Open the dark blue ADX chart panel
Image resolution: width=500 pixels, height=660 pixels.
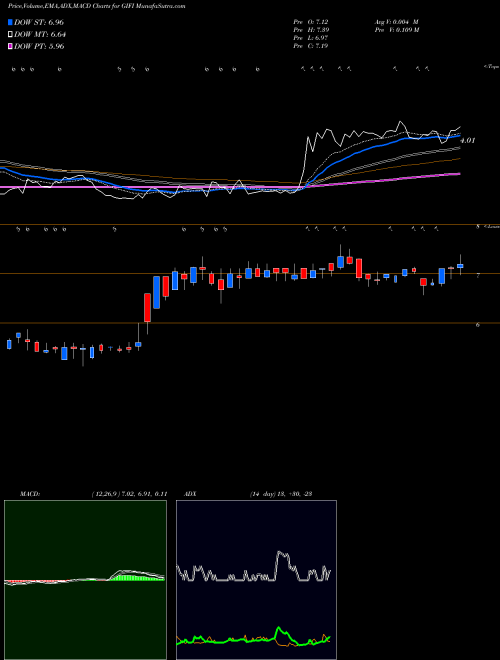(256, 580)
